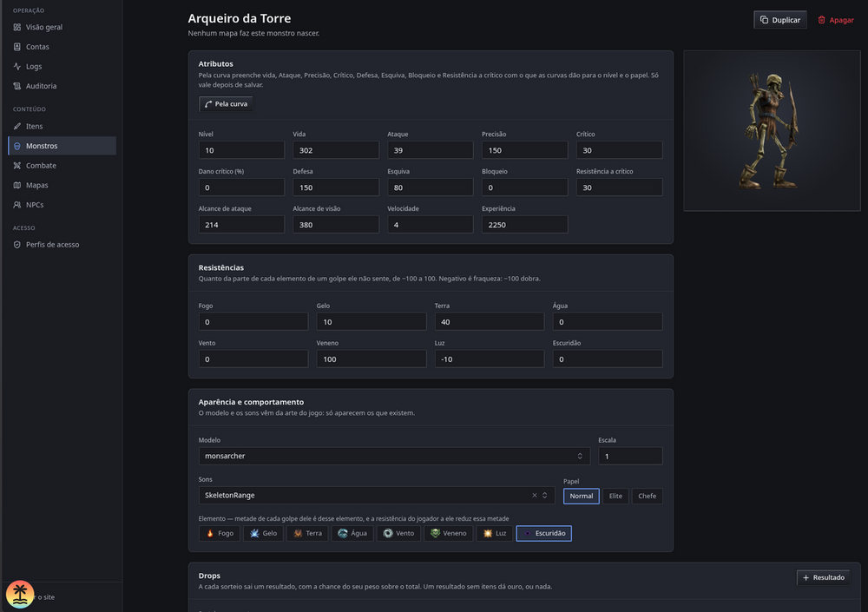The height and width of the screenshot is (612, 868).
Task: Open the Itens section
Action: click(x=62, y=126)
